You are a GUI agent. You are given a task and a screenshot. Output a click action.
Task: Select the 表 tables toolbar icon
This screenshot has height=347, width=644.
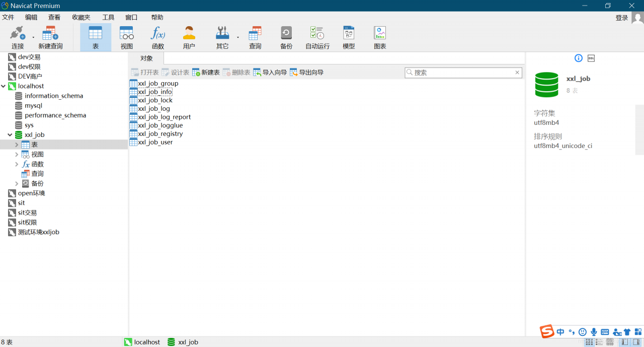pyautogui.click(x=96, y=37)
